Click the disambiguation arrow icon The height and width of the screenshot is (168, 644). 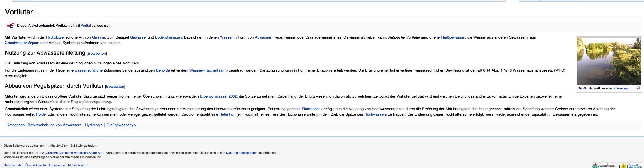[x=11, y=26]
